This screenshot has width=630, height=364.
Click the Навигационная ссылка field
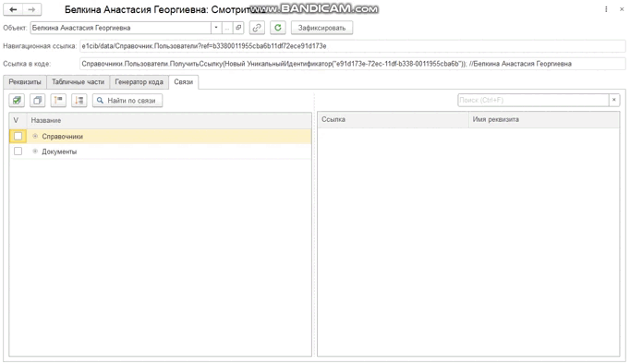click(352, 46)
